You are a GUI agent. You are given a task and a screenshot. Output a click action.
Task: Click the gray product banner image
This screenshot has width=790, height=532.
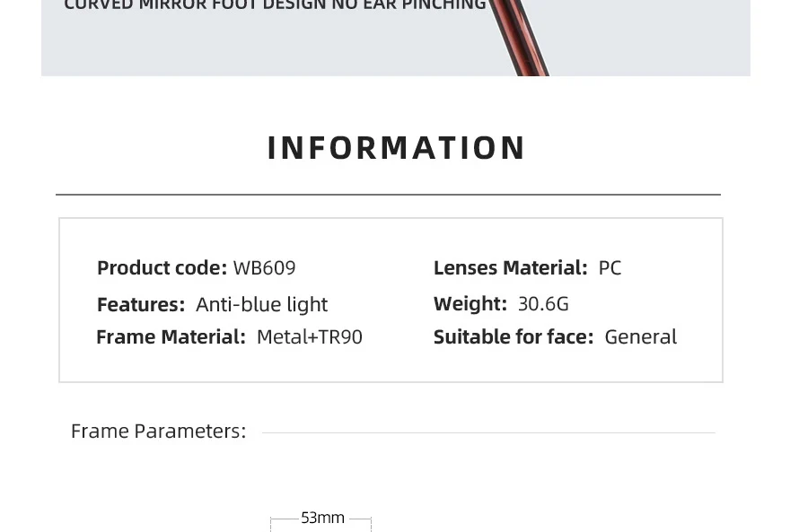click(x=396, y=38)
